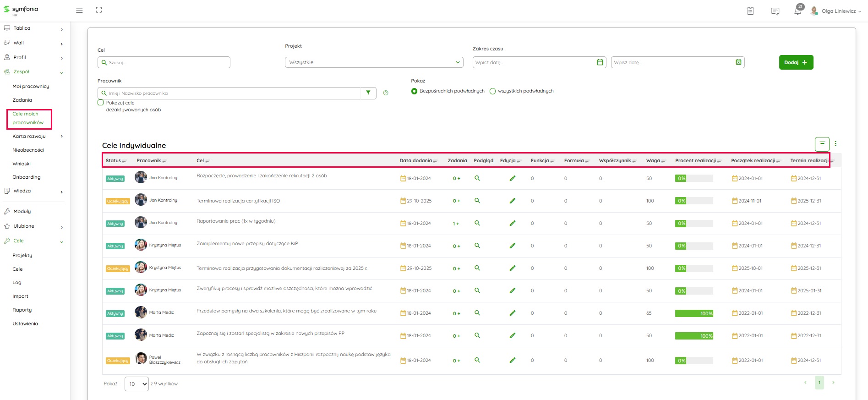Click the table filter icon above Cele Indywidualne
This screenshot has width=868, height=400.
pyautogui.click(x=822, y=144)
